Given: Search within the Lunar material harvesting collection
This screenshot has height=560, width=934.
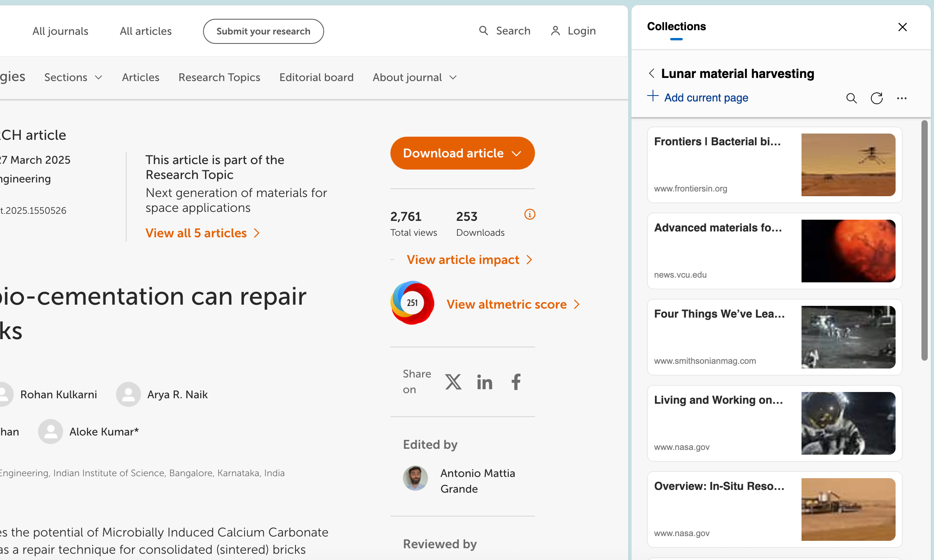Looking at the screenshot, I should tap(851, 98).
